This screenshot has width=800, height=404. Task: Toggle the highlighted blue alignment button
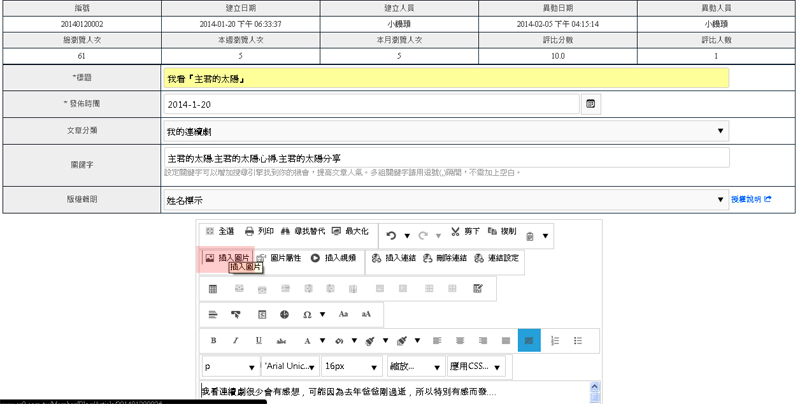tap(529, 340)
